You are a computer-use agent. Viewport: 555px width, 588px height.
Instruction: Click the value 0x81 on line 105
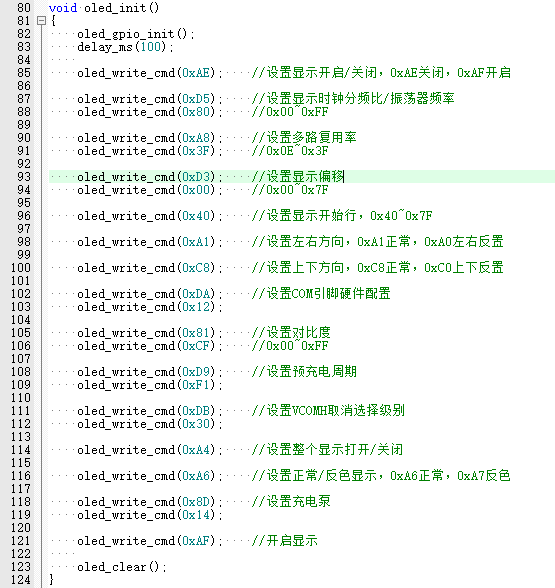(196, 333)
